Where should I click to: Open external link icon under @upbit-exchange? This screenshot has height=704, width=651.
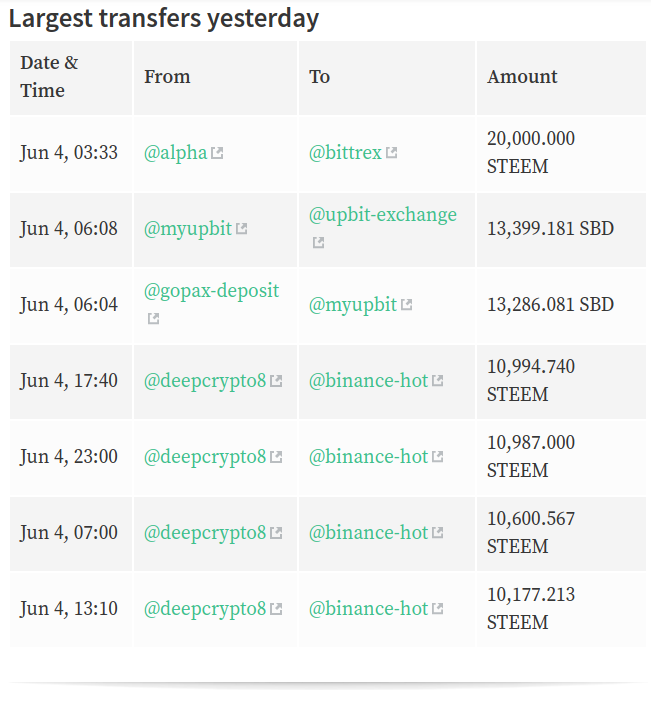pyautogui.click(x=319, y=243)
